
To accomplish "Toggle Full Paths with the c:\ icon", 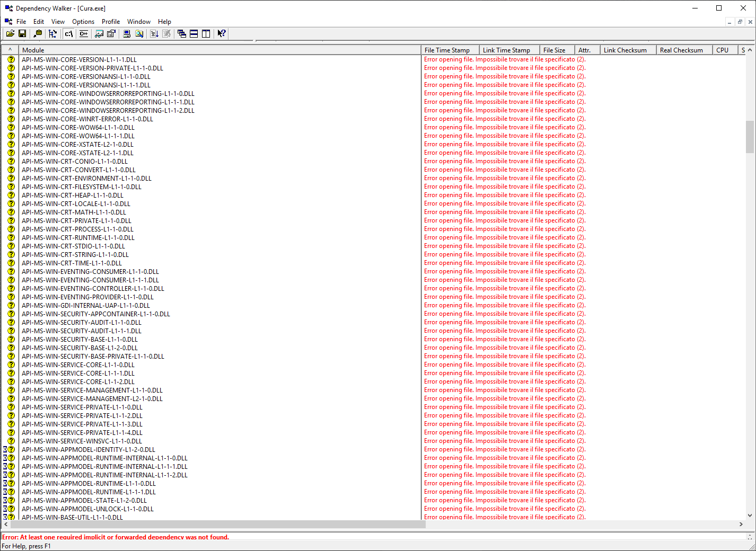I will click(68, 33).
